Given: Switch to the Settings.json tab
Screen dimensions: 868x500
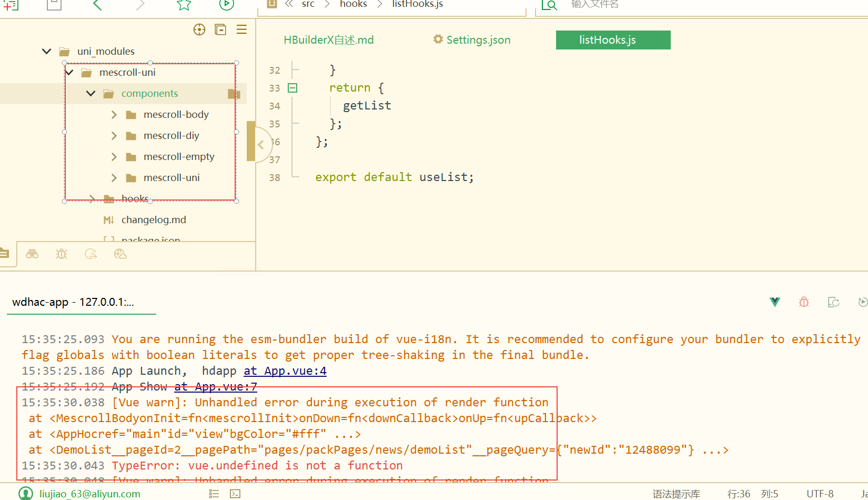Looking at the screenshot, I should pyautogui.click(x=472, y=40).
